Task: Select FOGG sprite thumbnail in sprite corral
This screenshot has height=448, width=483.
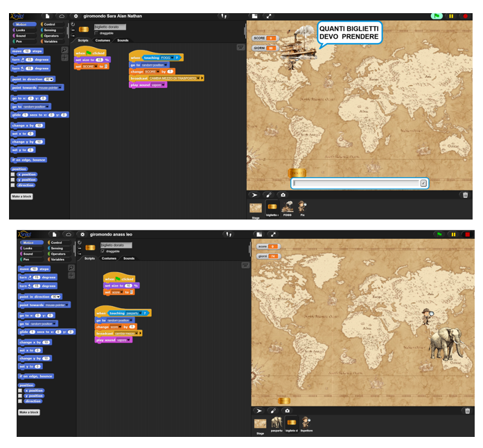Action: coord(288,208)
